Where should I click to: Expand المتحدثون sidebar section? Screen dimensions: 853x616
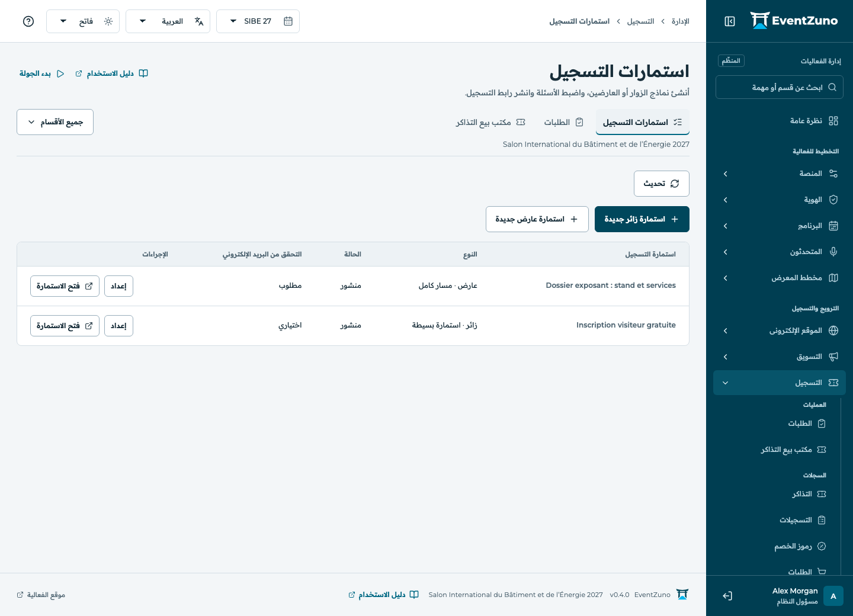coord(780,252)
